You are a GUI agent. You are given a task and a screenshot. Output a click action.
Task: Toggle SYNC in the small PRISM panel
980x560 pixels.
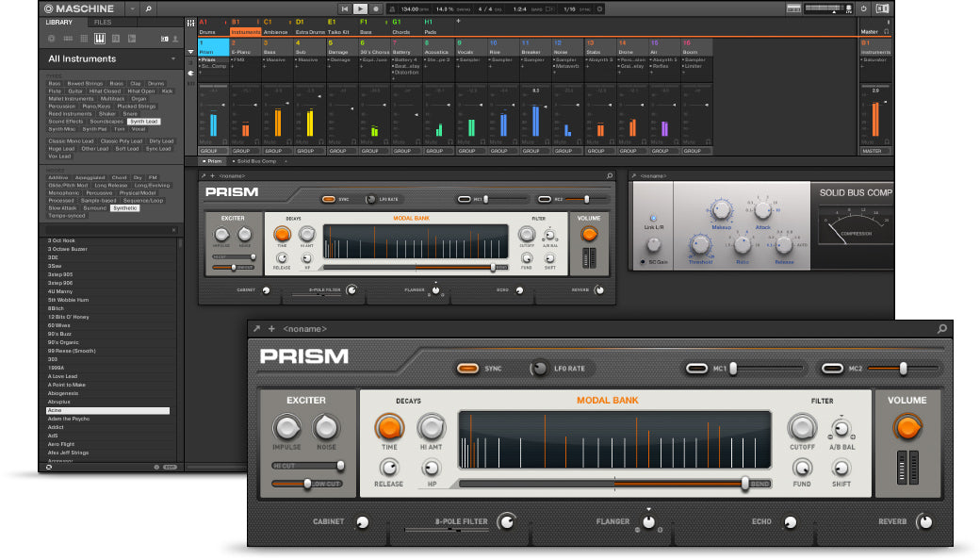tap(329, 199)
